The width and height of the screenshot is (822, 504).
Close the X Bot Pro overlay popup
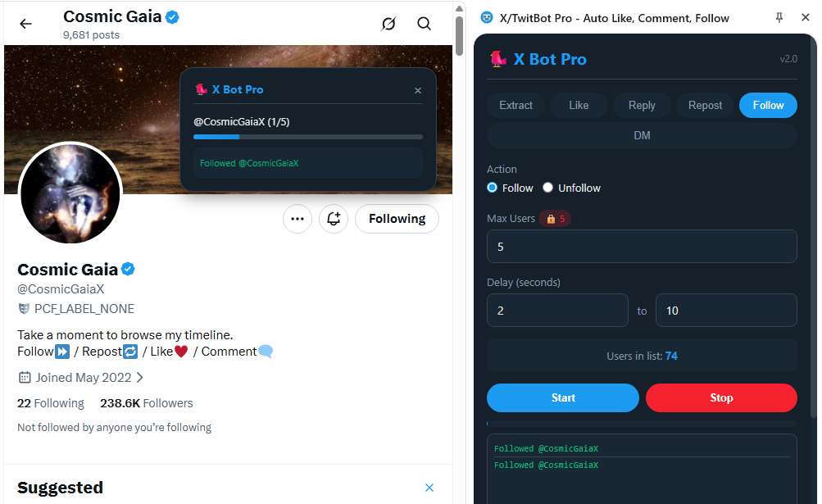click(x=418, y=90)
